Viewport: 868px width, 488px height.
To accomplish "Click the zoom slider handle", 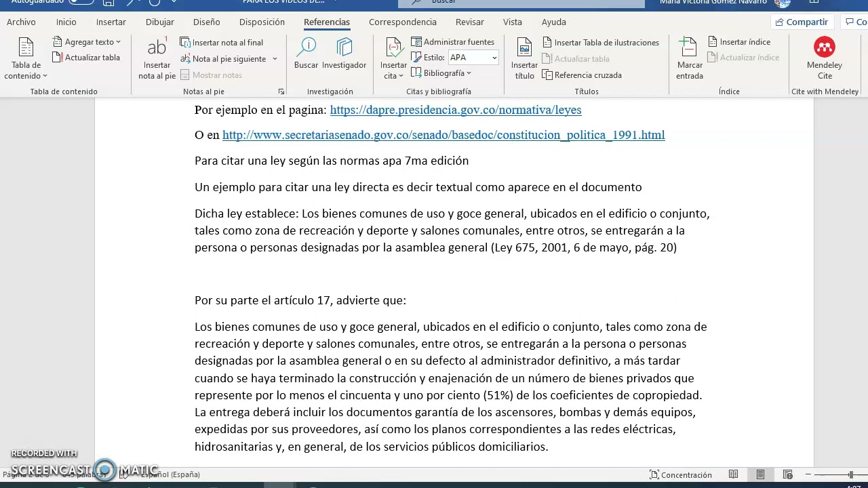I will tap(850, 475).
